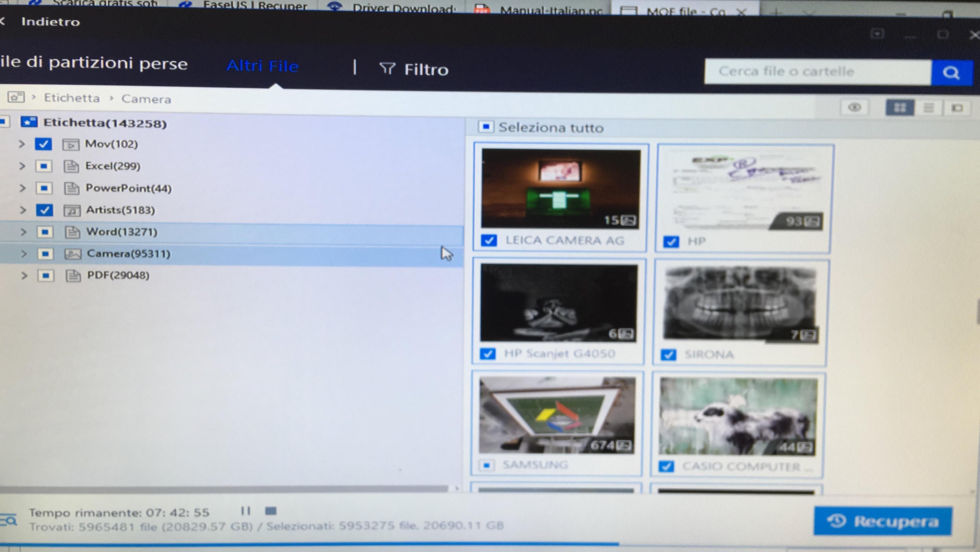Go back with Indietro
This screenshot has height=552, width=980.
(50, 22)
